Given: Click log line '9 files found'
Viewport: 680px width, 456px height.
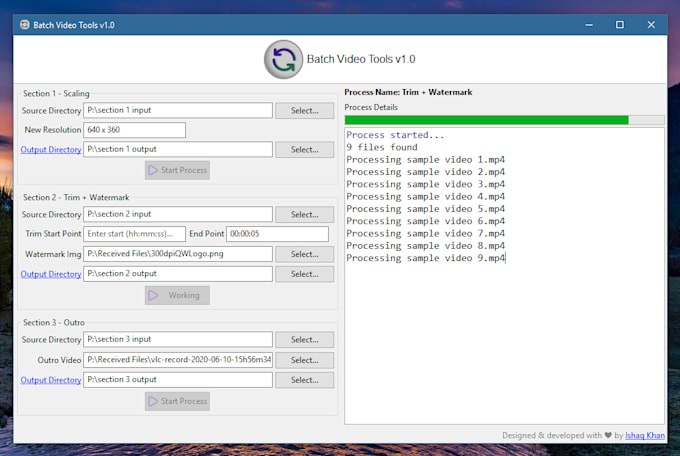Looking at the screenshot, I should coord(382,147).
